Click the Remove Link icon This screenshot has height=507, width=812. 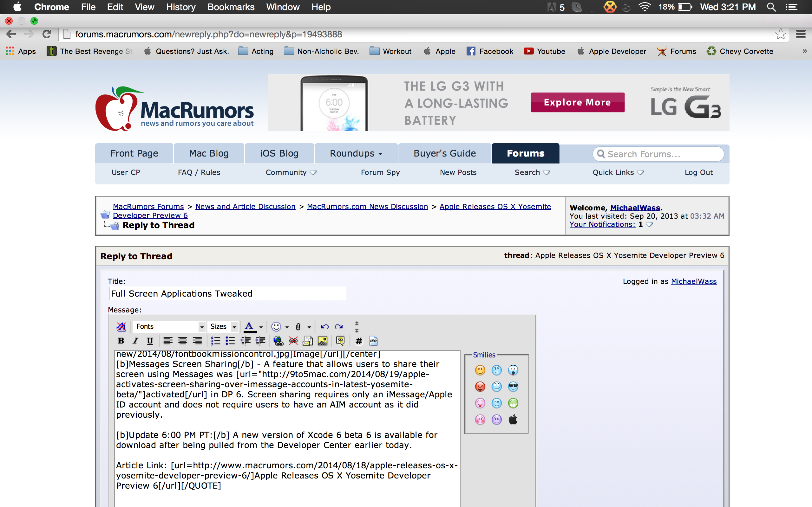tap(293, 341)
